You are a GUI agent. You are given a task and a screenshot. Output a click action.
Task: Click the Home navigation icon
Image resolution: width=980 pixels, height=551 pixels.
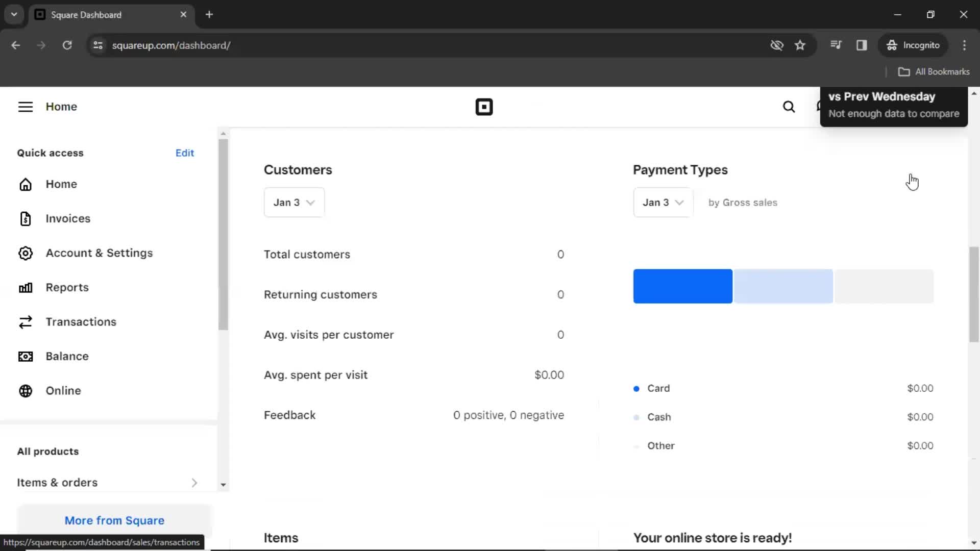point(25,184)
